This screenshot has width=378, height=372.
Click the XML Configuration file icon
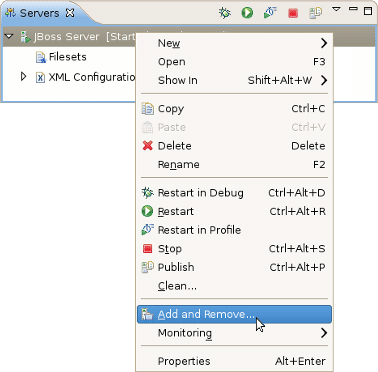click(x=40, y=77)
